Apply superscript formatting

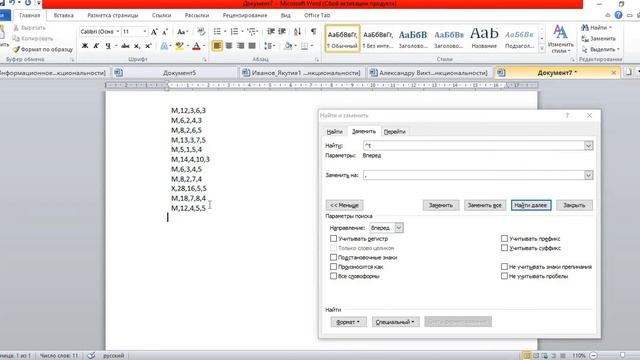[148, 46]
